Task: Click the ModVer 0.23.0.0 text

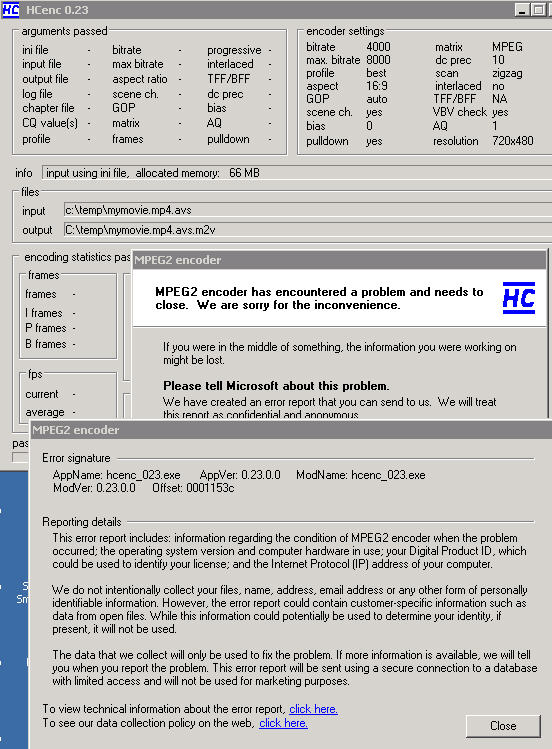Action: [94, 488]
